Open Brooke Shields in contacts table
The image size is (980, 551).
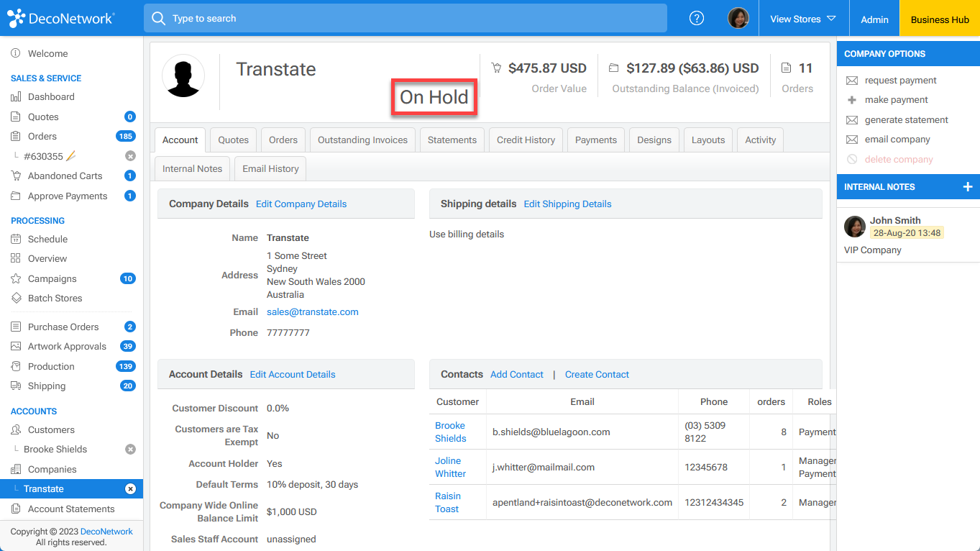[x=451, y=432]
